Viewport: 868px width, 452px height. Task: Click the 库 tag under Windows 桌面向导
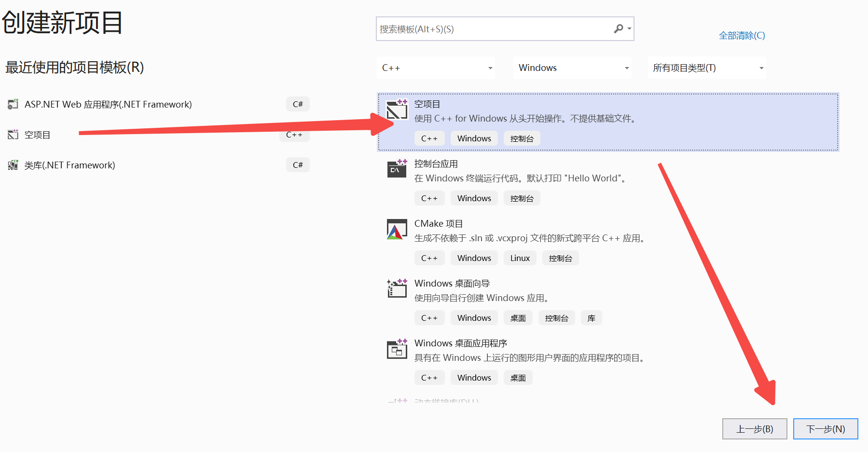(x=592, y=318)
